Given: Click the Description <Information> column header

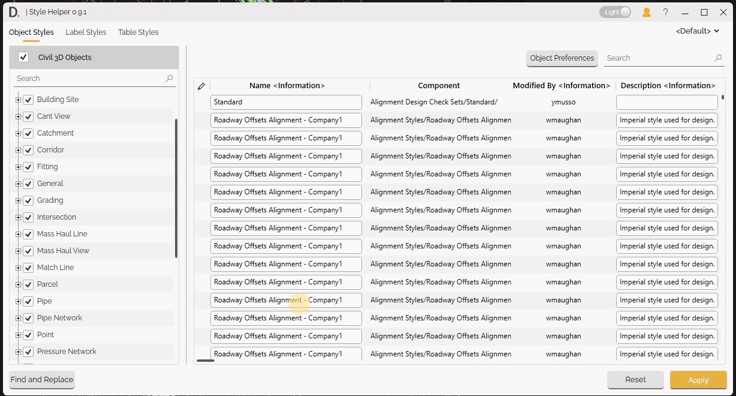Looking at the screenshot, I should click(667, 85).
